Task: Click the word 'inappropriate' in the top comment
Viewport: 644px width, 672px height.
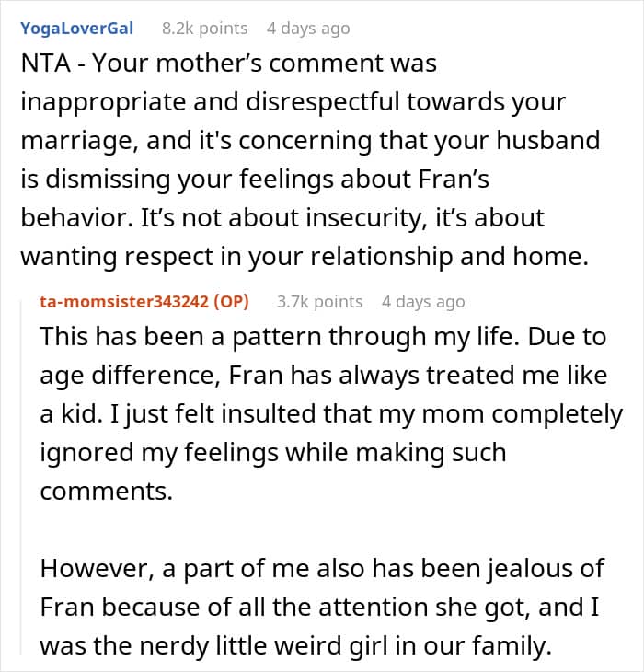Action: (103, 103)
